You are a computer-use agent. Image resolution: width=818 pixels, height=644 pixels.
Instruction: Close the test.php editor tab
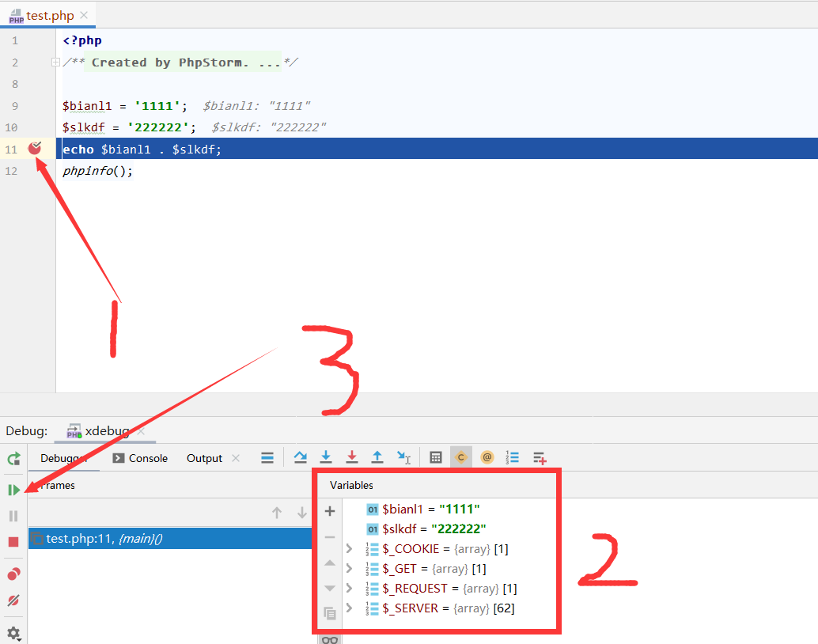(x=84, y=15)
